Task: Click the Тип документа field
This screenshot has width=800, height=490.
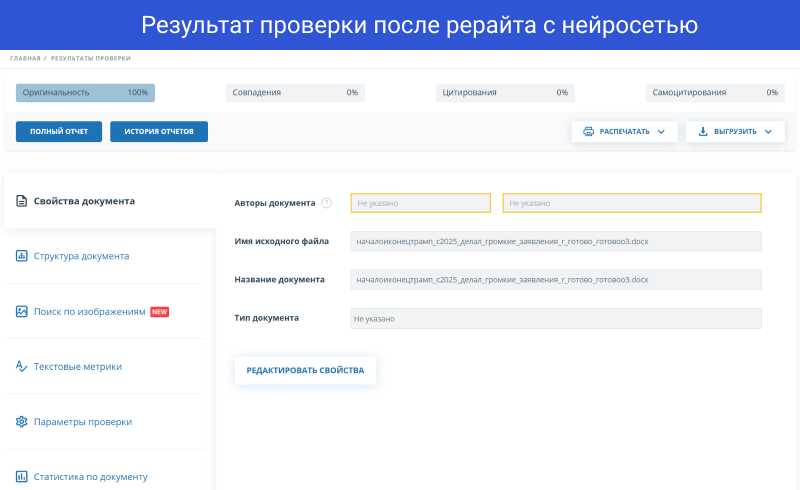Action: [x=556, y=318]
